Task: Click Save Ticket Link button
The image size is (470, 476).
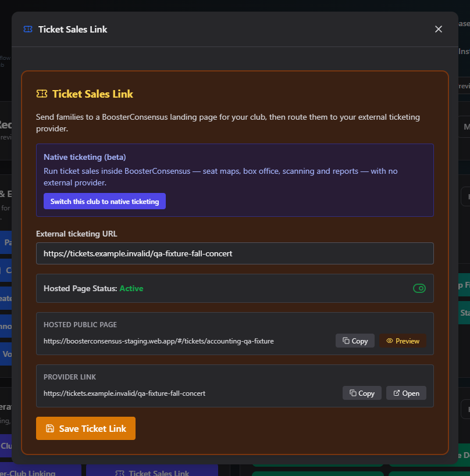Action: (86, 428)
